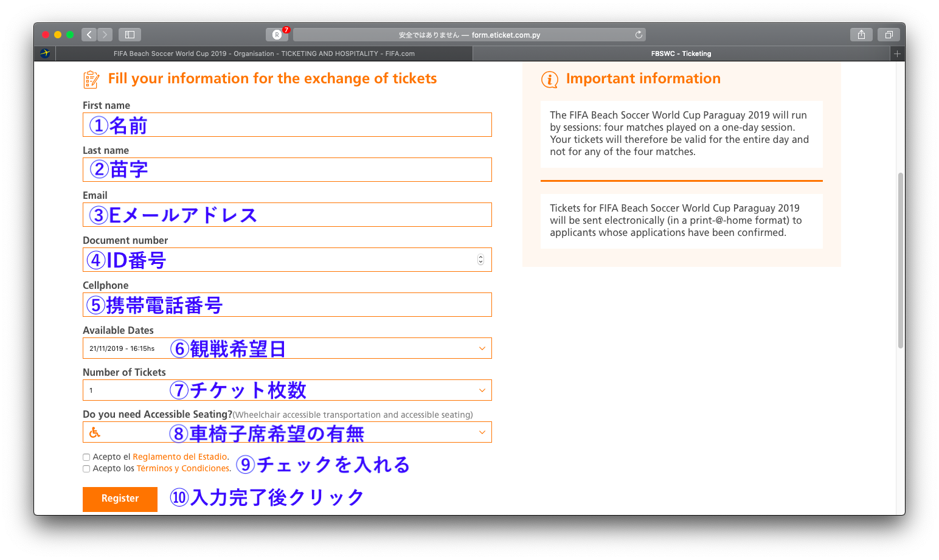The height and width of the screenshot is (560, 939).
Task: Toggle the Safari sidebar button
Action: (x=130, y=35)
